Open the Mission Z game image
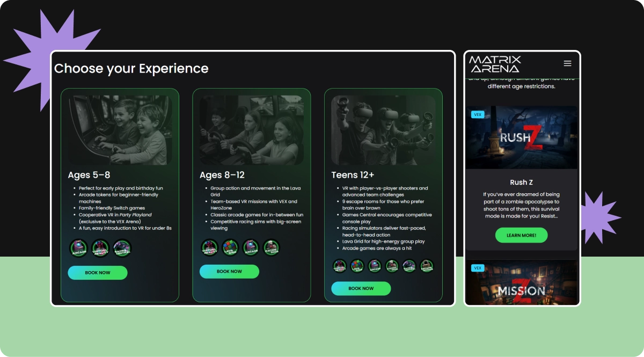644x357 pixels. (522, 282)
